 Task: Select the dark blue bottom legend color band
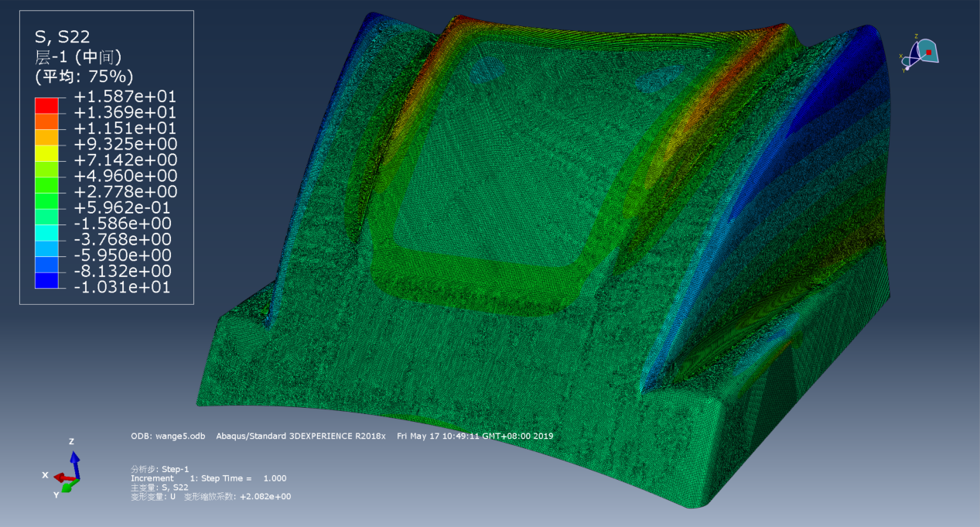click(x=46, y=280)
